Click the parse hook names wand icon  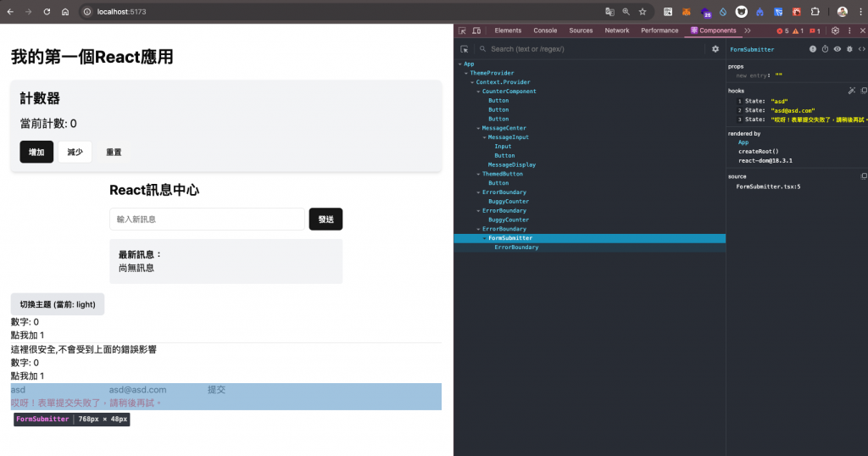point(851,90)
